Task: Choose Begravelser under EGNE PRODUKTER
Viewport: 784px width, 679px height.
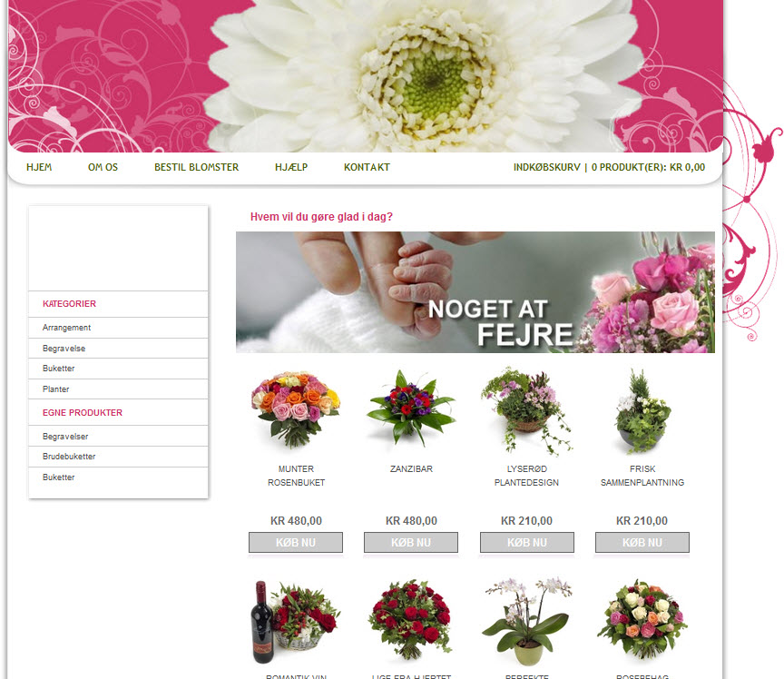Action: [65, 437]
